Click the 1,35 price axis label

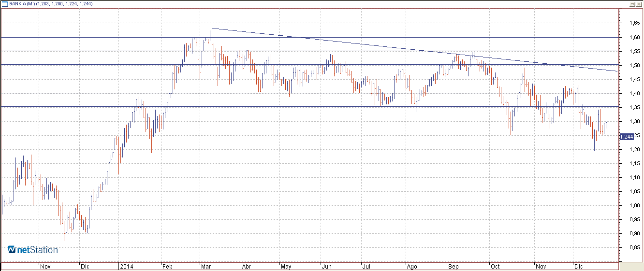coord(635,107)
